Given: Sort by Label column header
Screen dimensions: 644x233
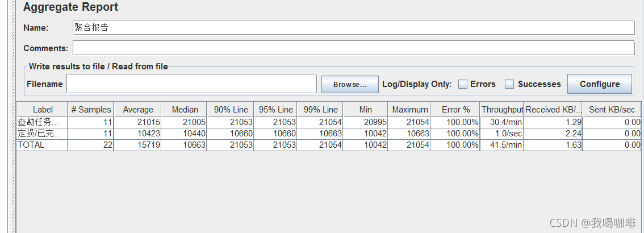Looking at the screenshot, I should (42, 110).
